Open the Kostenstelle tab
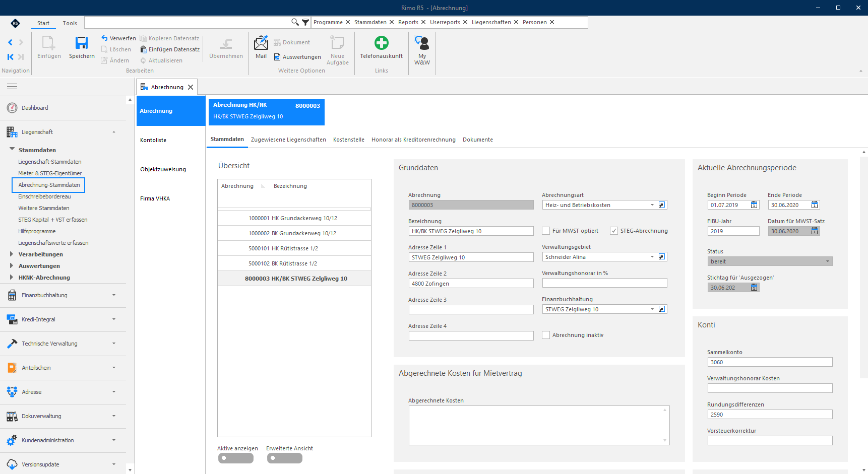 point(349,140)
